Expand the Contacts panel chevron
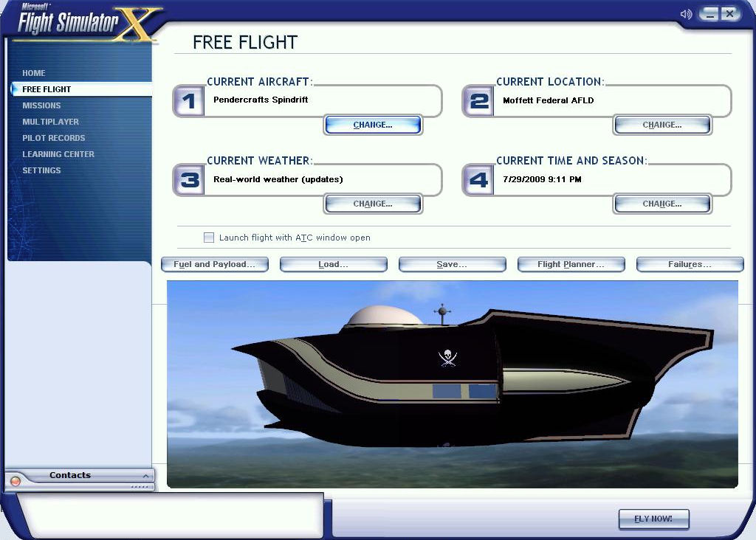 tap(145, 476)
